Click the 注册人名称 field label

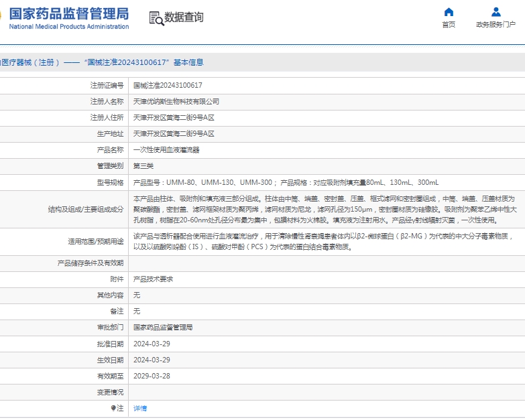(107, 101)
